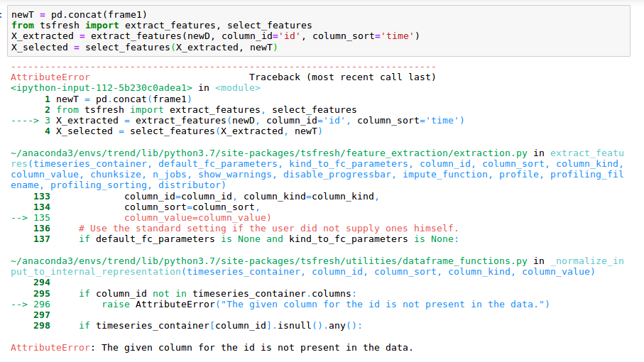644x362 pixels.
Task: Click the '<module>' label in the traceback
Action: click(237, 88)
